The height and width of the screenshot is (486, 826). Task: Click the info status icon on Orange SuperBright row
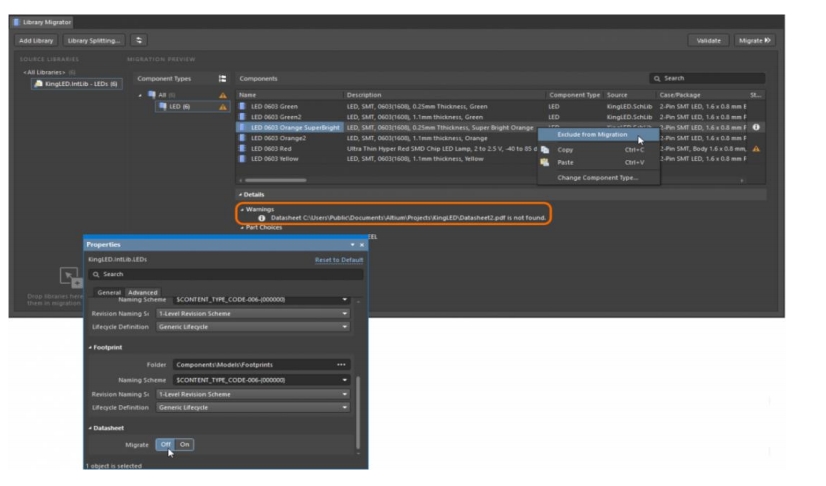756,127
